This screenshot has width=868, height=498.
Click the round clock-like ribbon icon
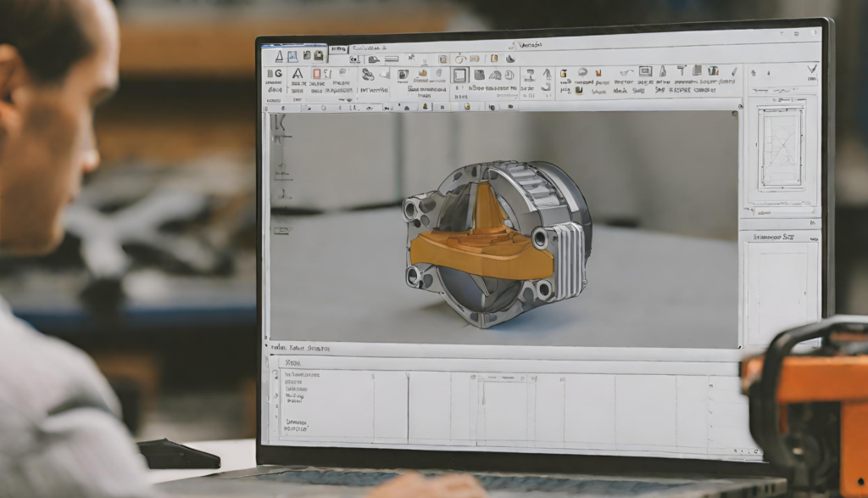point(509,75)
